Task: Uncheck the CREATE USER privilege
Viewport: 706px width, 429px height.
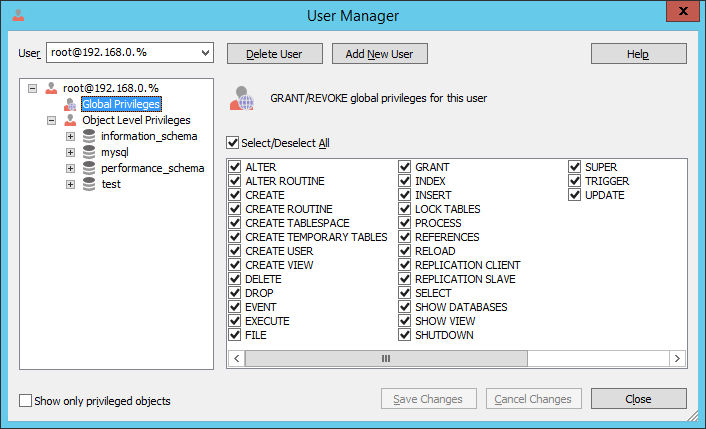Action: coord(235,251)
